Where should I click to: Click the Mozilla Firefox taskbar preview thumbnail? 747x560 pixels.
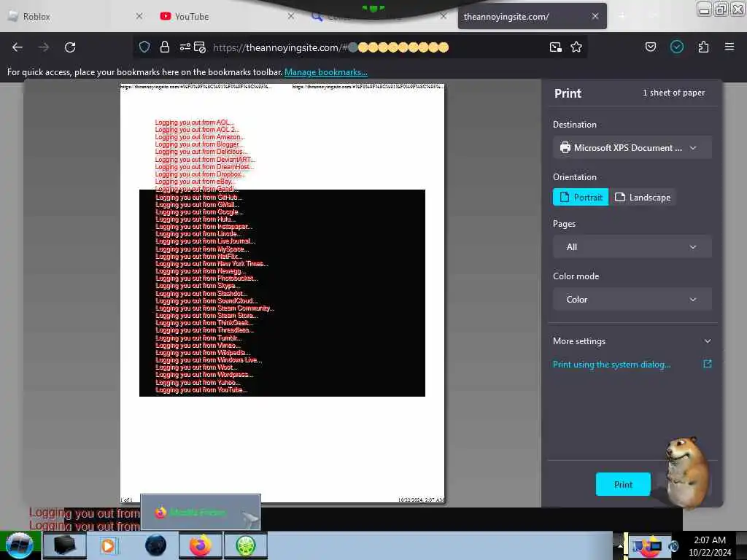tap(201, 513)
